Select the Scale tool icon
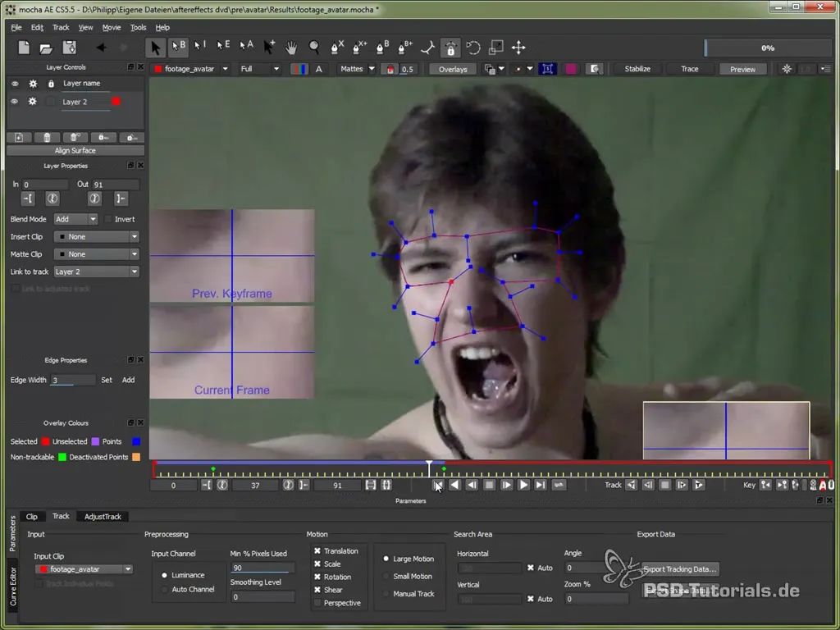Image resolution: width=840 pixels, height=630 pixels. point(496,48)
